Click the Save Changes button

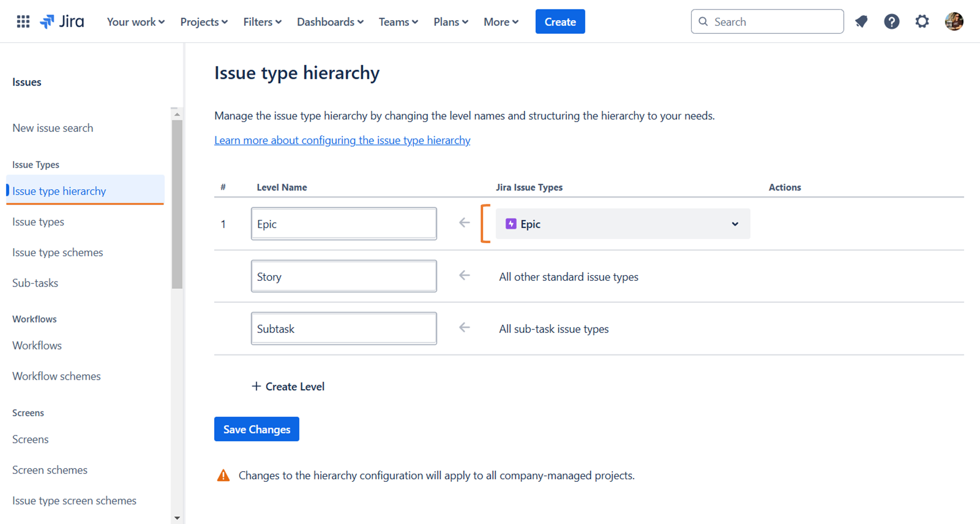tap(256, 429)
